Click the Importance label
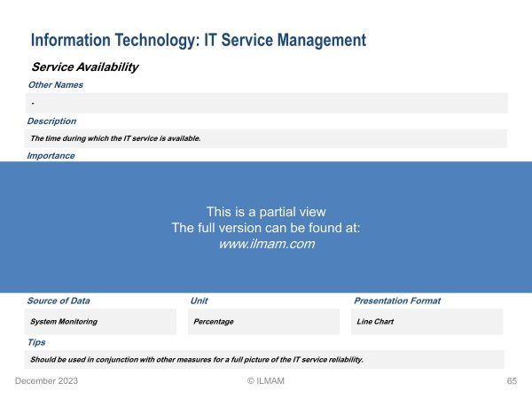Viewport: 532px width, 399px height. tap(51, 156)
